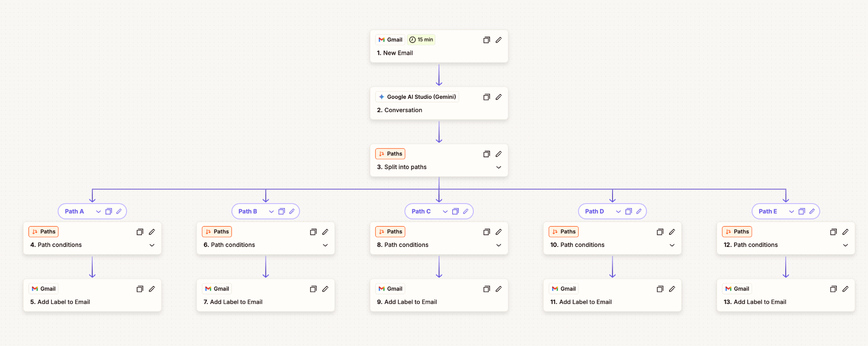Edit step 13 Add Label to Email
This screenshot has height=346, width=868.
pyautogui.click(x=845, y=289)
